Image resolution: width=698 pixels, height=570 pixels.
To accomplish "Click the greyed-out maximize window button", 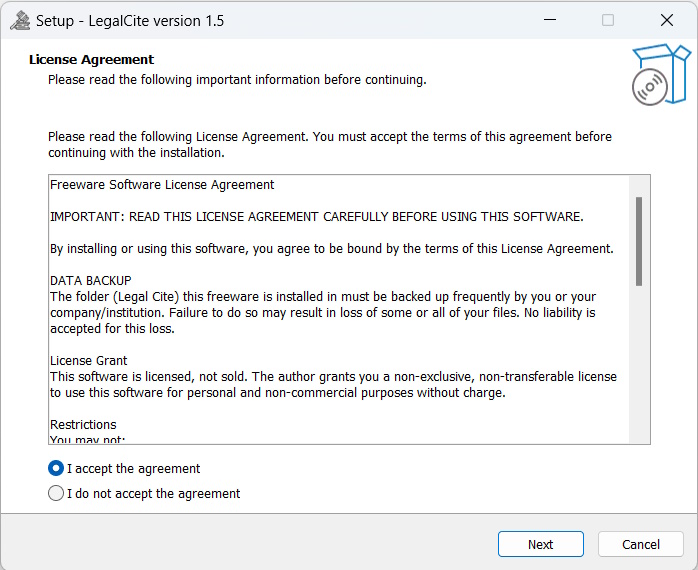I will pyautogui.click(x=608, y=20).
